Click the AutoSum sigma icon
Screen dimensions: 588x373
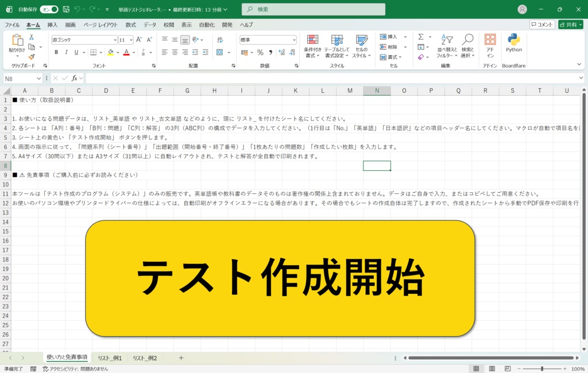coord(421,37)
